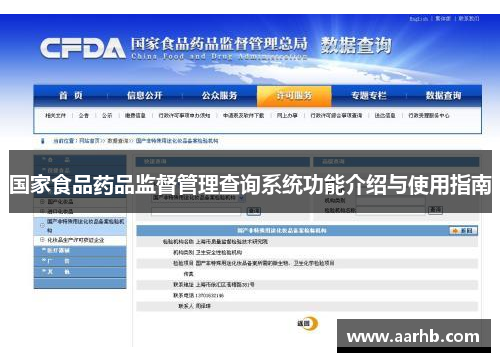Screen dimensions: 500x362
Task: Select 国产化妆品 in the sidebar tree
Action: 60,202
